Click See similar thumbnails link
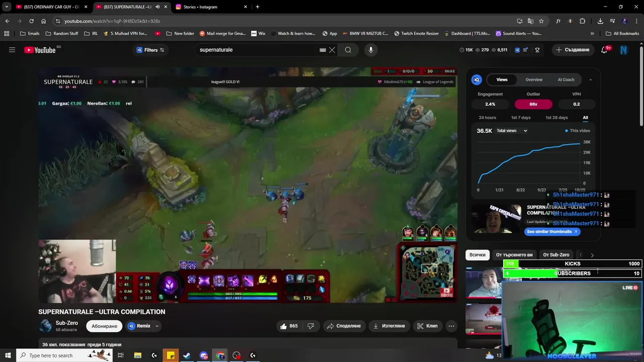 click(x=552, y=232)
